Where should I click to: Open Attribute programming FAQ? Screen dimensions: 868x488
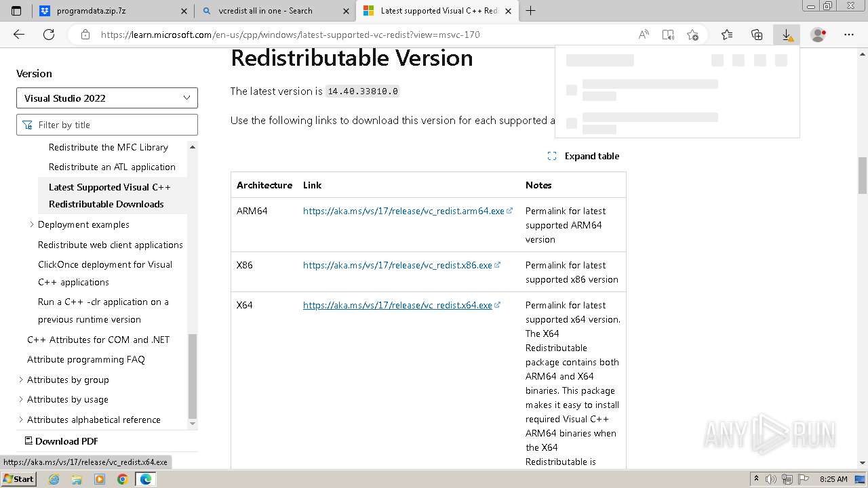pyautogui.click(x=86, y=359)
